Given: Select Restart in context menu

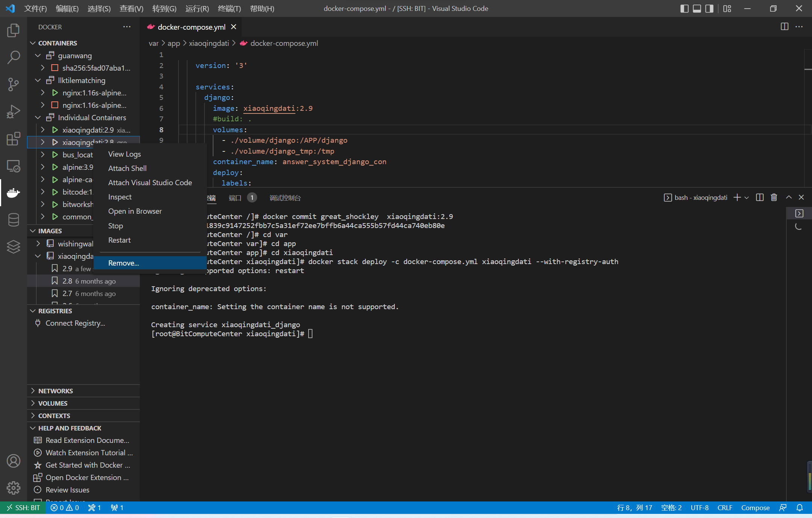Looking at the screenshot, I should 150,240.
